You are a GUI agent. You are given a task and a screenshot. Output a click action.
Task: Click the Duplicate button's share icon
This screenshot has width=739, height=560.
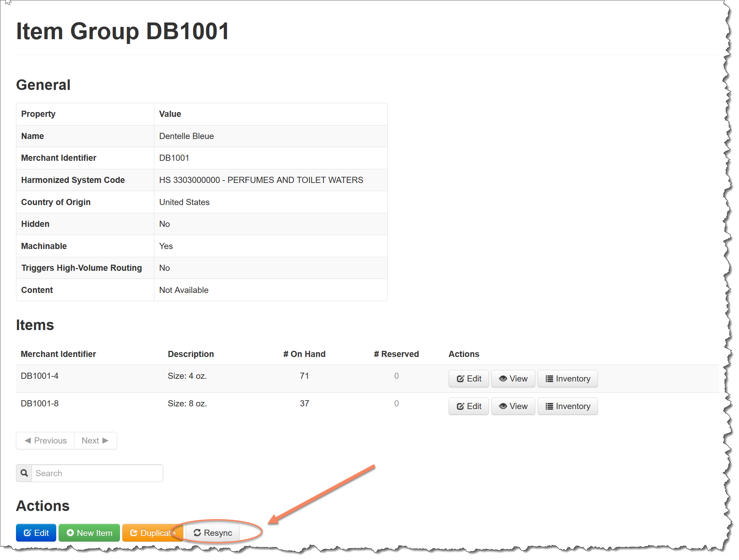click(134, 532)
